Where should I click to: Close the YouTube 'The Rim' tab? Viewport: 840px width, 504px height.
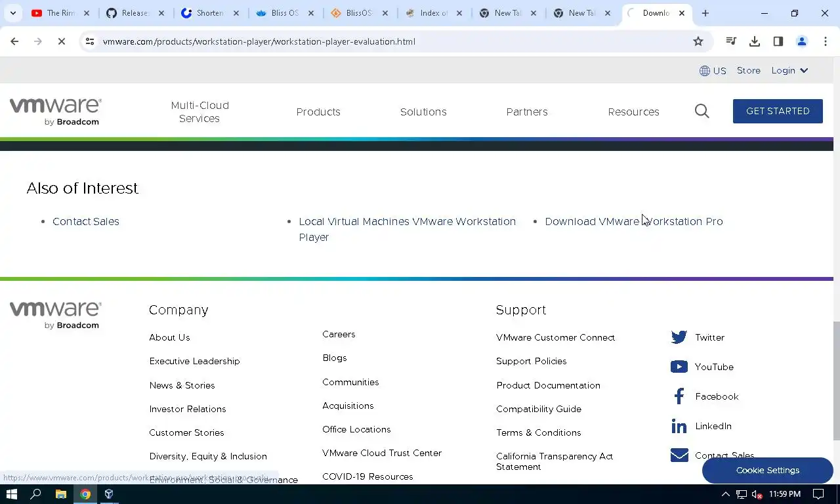[86, 13]
